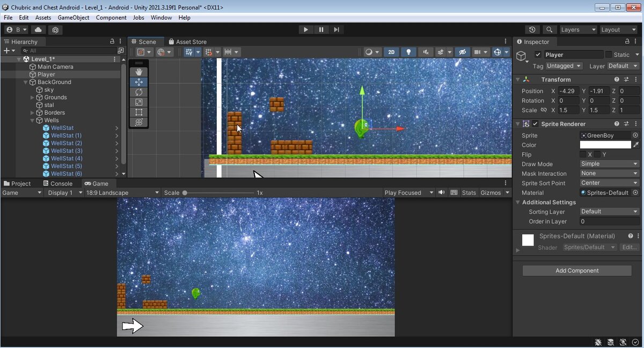Open Scene view more options menu
This screenshot has width=644, height=348.
pyautogui.click(x=506, y=41)
